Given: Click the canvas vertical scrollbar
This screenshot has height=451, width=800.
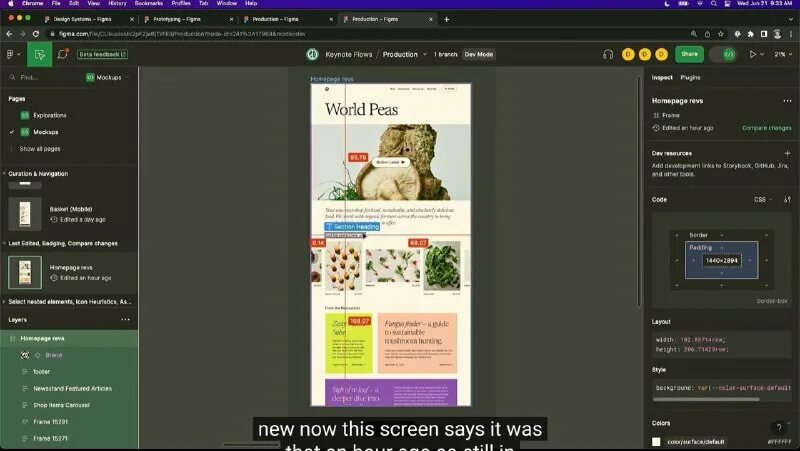Looking at the screenshot, I should pyautogui.click(x=639, y=191).
